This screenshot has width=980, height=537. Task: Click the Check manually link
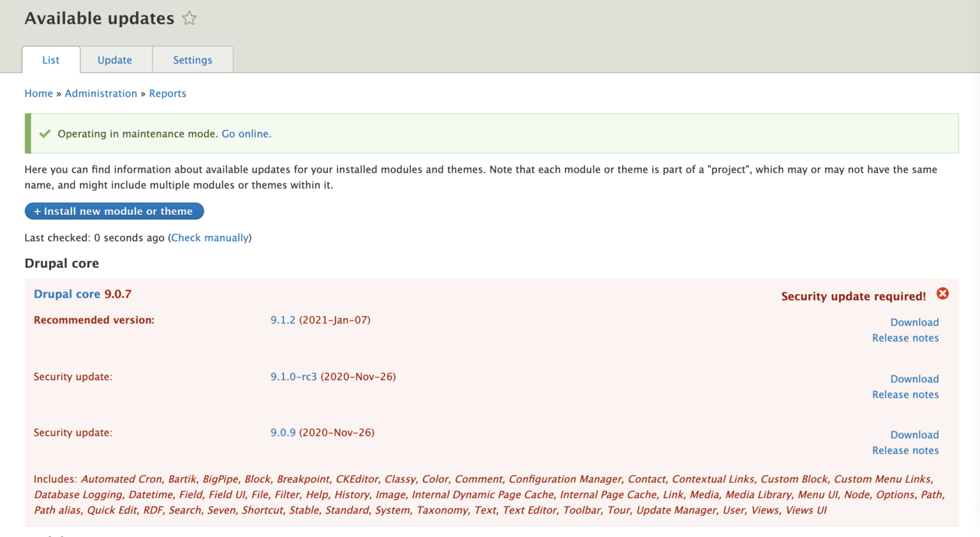(210, 237)
